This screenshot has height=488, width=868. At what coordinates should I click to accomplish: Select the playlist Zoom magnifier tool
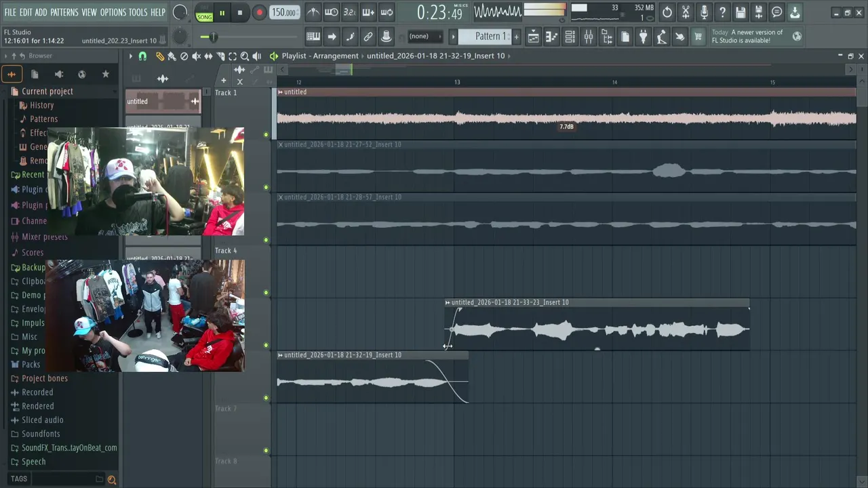pos(245,56)
